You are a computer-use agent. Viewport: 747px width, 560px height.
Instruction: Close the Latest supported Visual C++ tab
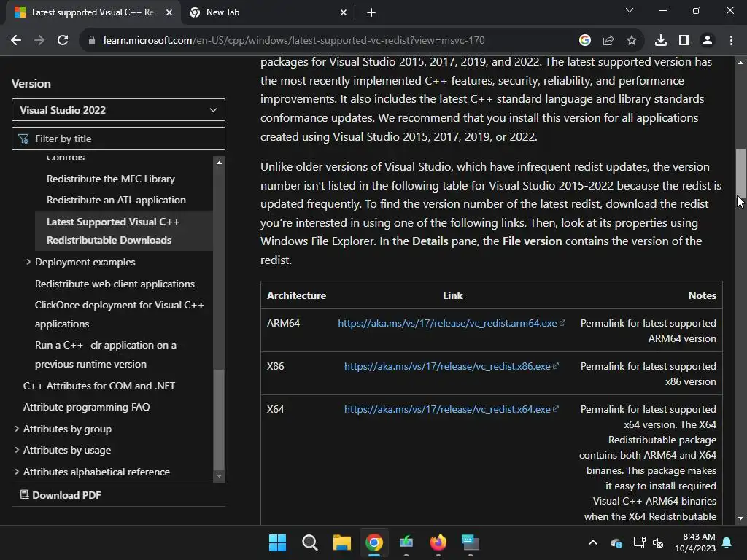point(169,12)
